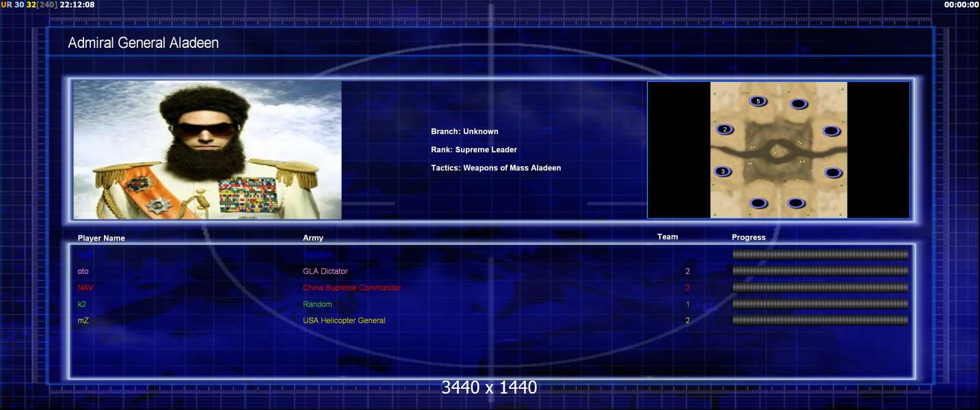
Task: Click the GLA Dictator army entry
Action: [x=326, y=271]
